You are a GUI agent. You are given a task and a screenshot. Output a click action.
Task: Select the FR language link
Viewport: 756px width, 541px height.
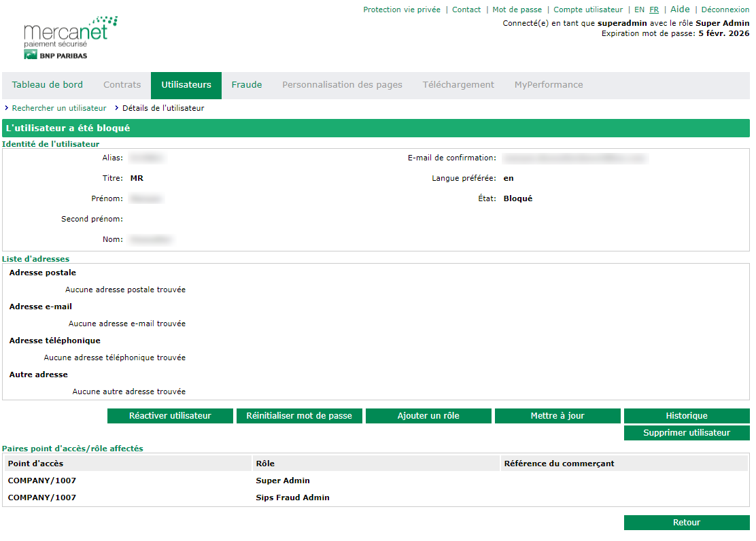click(654, 10)
